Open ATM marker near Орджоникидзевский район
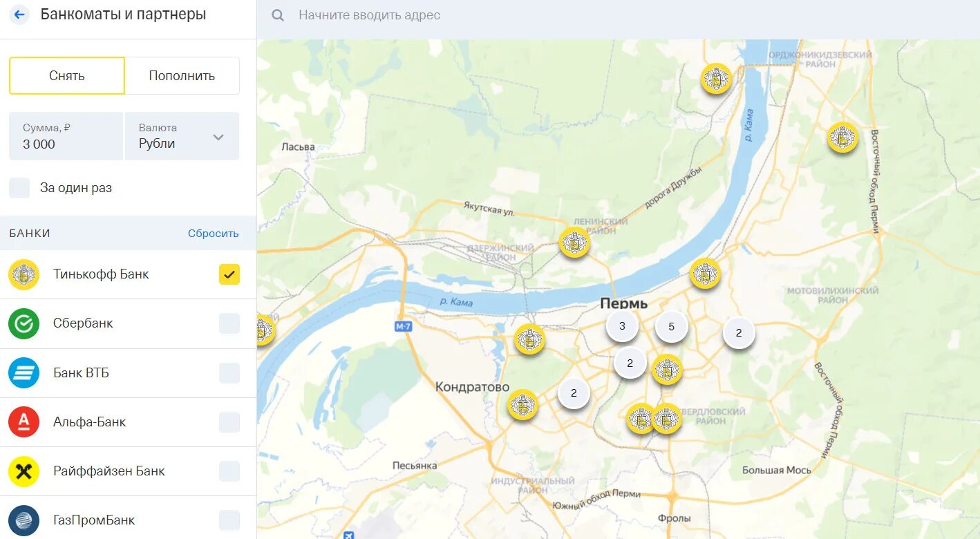The width and height of the screenshot is (980, 539). 716,79
